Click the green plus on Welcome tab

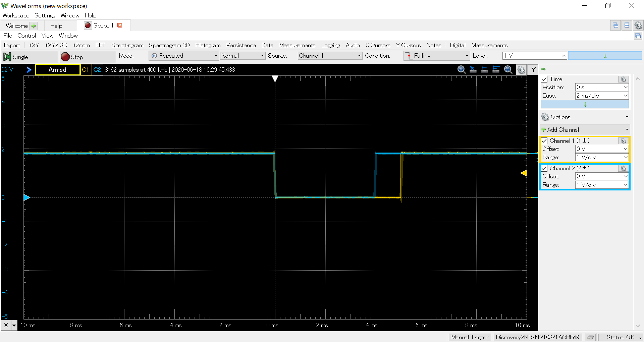[x=34, y=26]
